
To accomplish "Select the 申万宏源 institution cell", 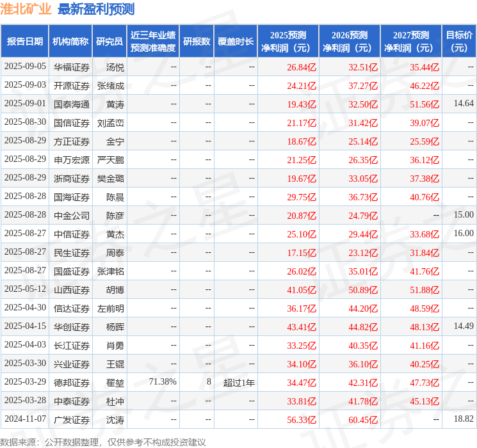I will point(72,160).
